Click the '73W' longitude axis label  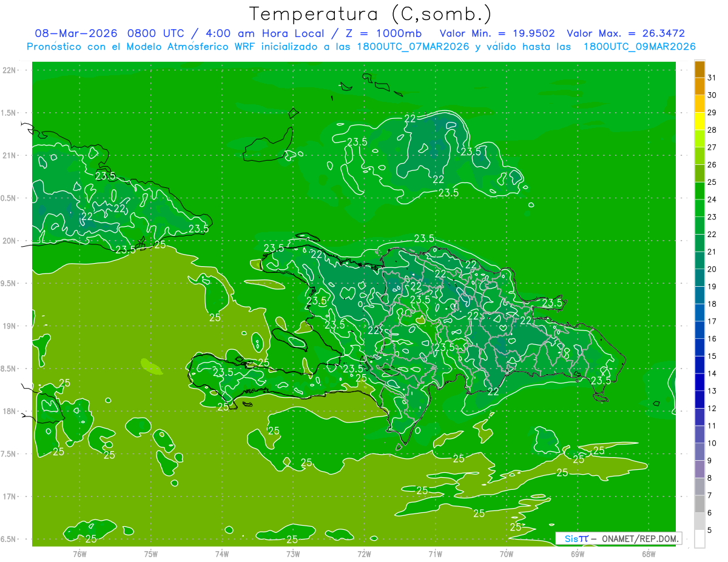pyautogui.click(x=293, y=554)
